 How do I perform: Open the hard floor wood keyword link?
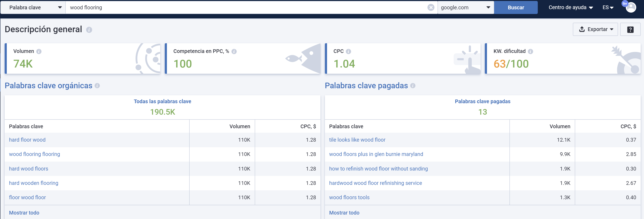point(27,140)
